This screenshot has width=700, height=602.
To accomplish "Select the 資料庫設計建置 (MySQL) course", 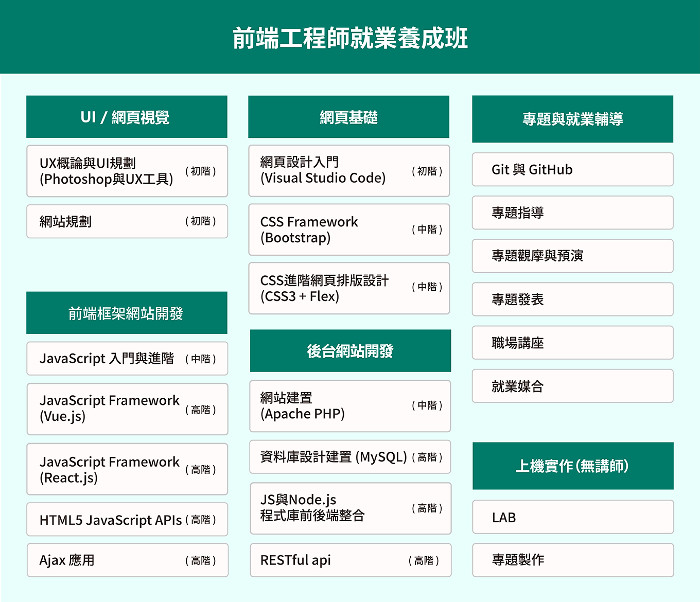I will [x=350, y=456].
